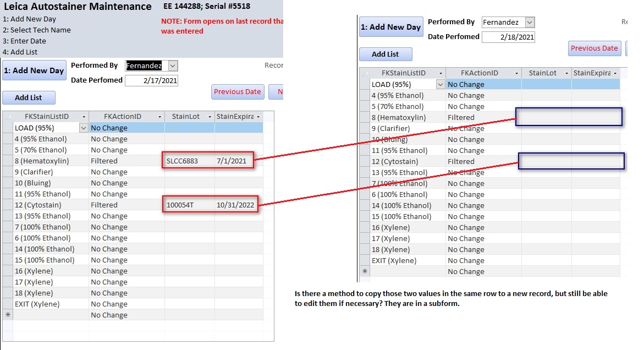The width and height of the screenshot is (644, 350).
Task: Open FKActionID column filter in left subform
Action: (x=160, y=117)
